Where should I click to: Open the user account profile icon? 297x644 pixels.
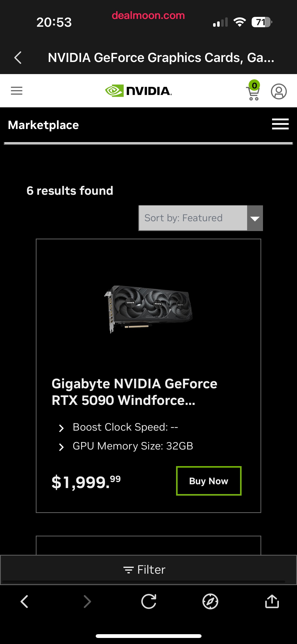[x=279, y=91]
